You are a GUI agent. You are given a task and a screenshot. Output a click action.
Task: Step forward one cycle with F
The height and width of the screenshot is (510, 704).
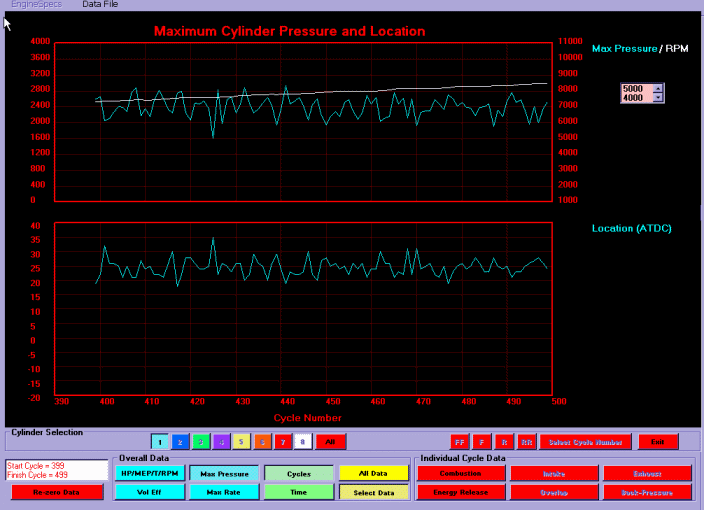pos(482,441)
